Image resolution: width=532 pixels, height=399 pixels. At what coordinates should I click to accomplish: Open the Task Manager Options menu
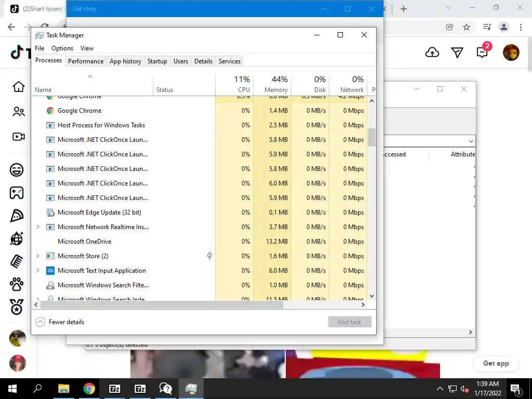click(62, 48)
